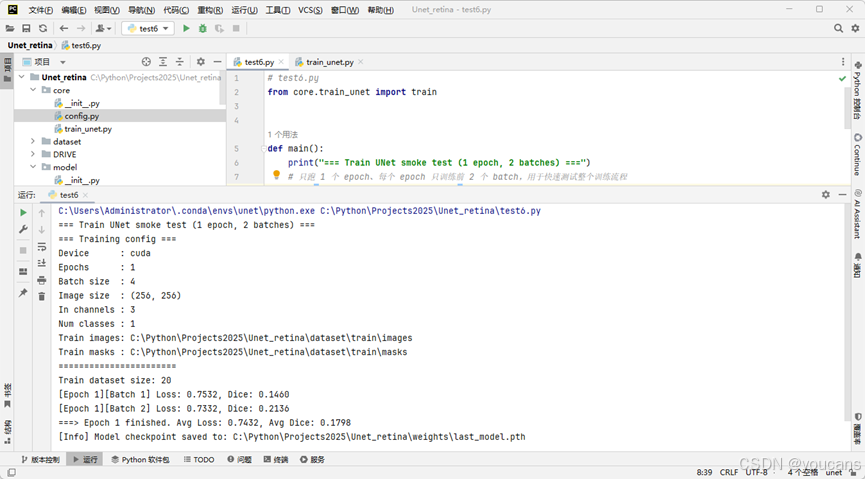Fold the main function at line 5
The image size is (865, 479).
(x=264, y=148)
